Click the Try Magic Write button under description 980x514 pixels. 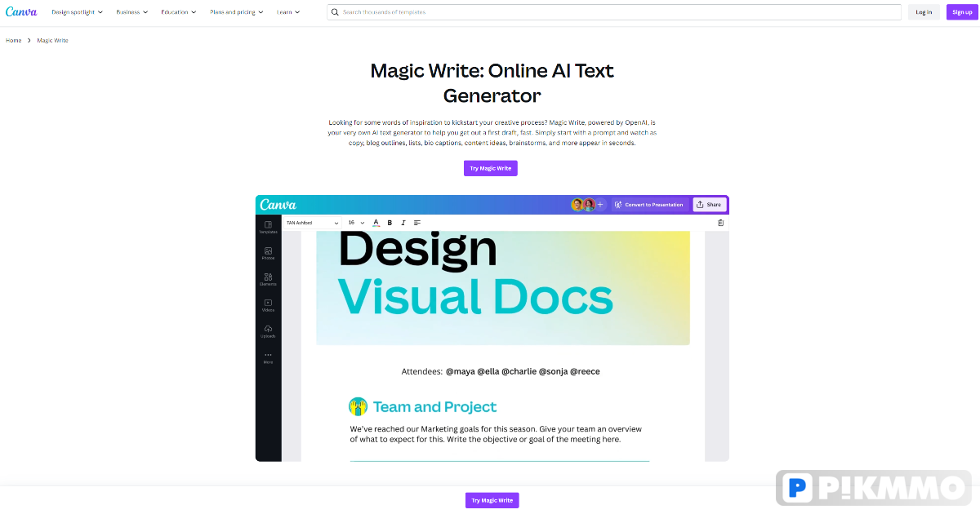tap(491, 168)
